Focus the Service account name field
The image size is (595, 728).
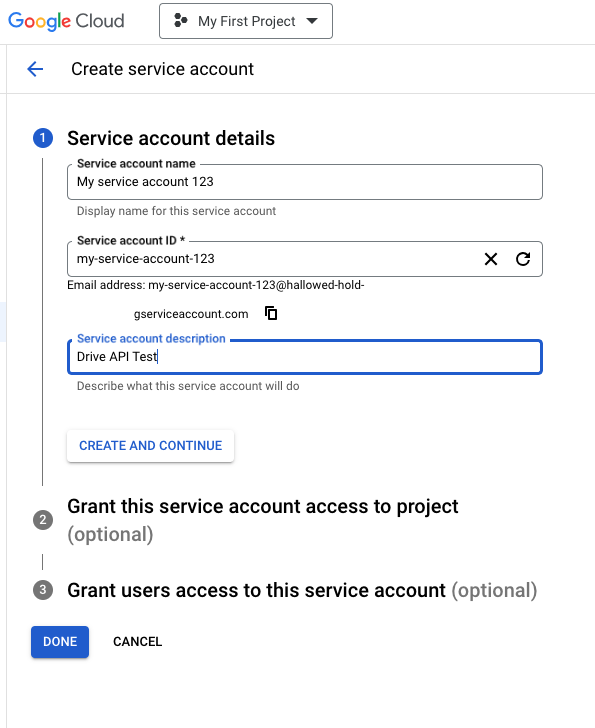coord(305,182)
